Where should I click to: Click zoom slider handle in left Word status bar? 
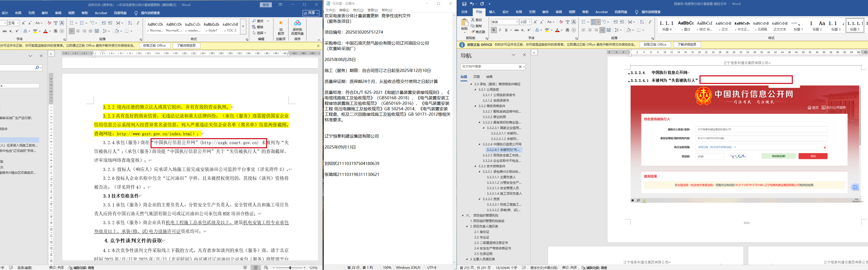pyautogui.click(x=290, y=268)
